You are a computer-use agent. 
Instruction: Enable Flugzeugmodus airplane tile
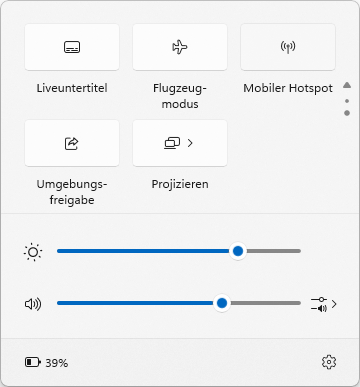coord(180,47)
